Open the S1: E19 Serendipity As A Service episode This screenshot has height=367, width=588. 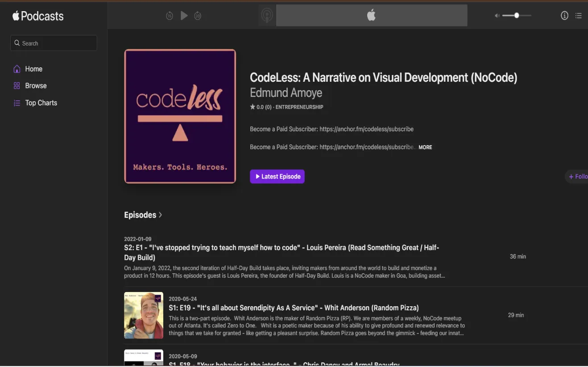pyautogui.click(x=294, y=308)
